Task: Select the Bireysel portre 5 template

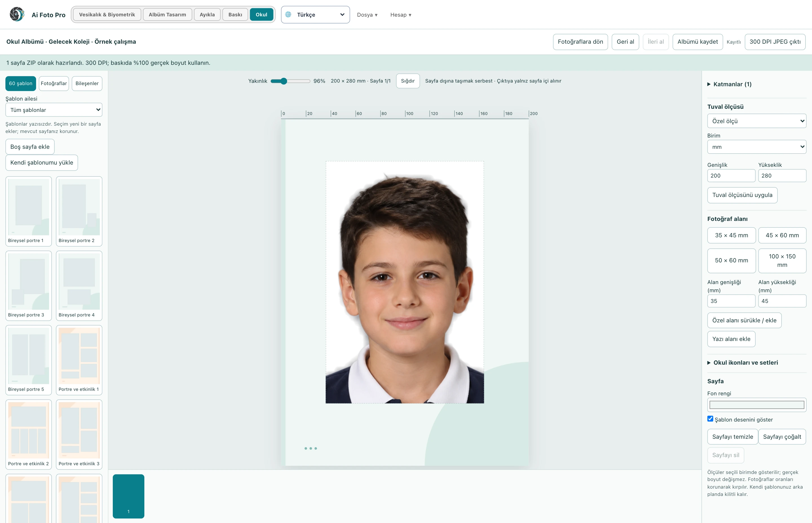Action: pos(28,360)
